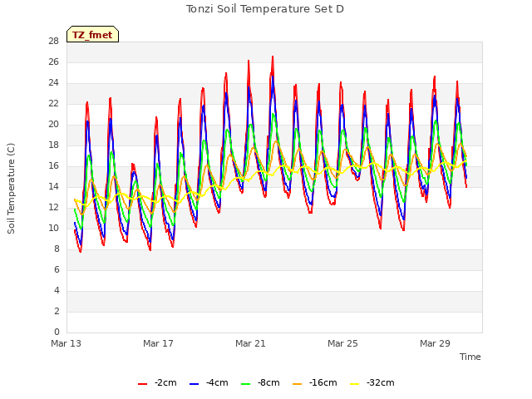Click the 14 y-axis tick label
Viewport: 532px width, 399px height.
click(x=53, y=186)
